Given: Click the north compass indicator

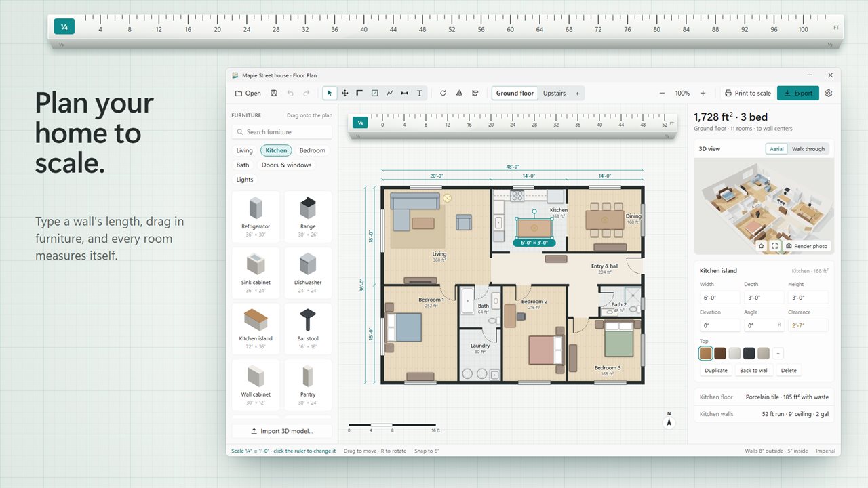Looking at the screenshot, I should tap(669, 421).
